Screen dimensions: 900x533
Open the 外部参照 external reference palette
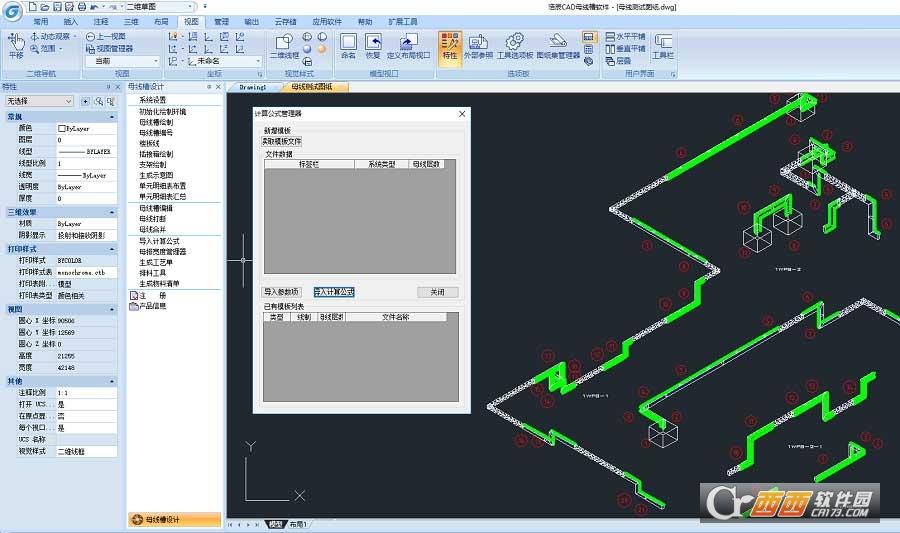pos(478,46)
